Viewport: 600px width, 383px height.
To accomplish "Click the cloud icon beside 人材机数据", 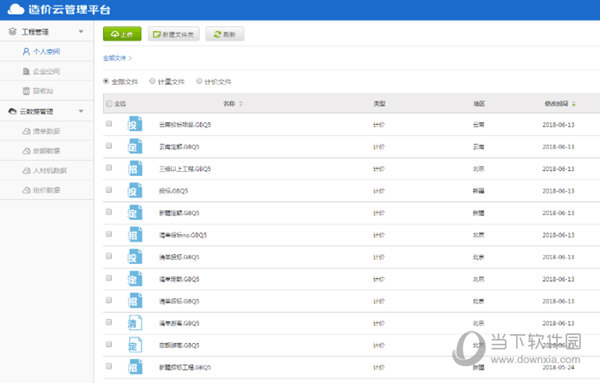I will point(26,171).
